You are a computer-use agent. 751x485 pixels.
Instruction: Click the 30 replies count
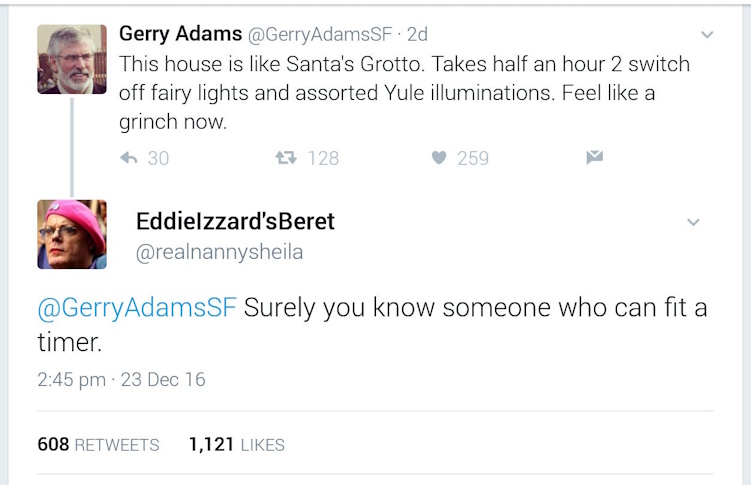click(158, 158)
